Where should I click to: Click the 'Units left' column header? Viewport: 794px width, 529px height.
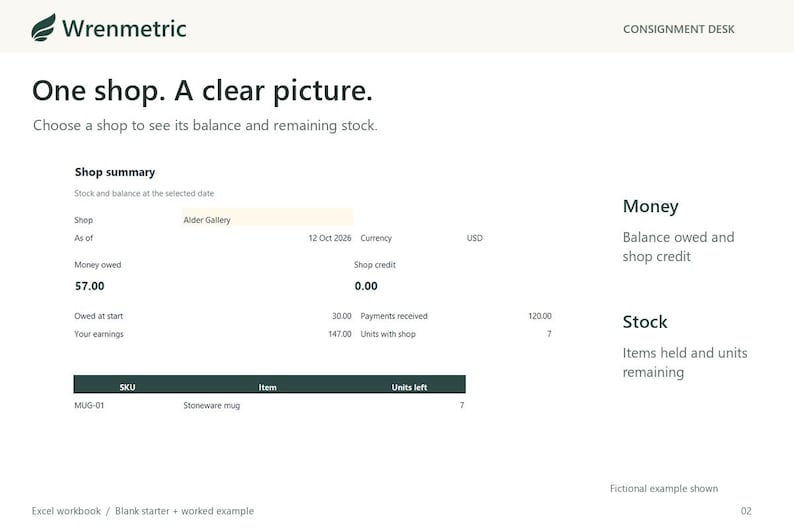point(409,387)
